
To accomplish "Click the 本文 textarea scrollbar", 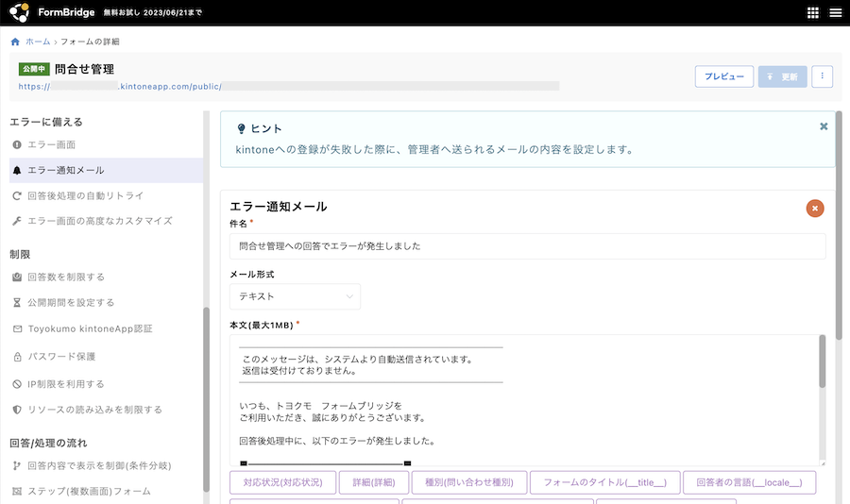I will [x=822, y=361].
